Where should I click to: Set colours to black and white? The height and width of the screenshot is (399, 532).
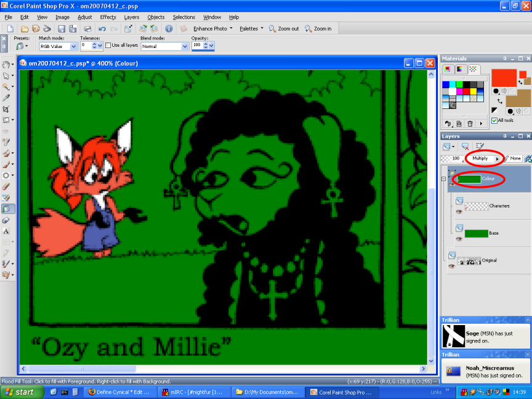pos(494,110)
